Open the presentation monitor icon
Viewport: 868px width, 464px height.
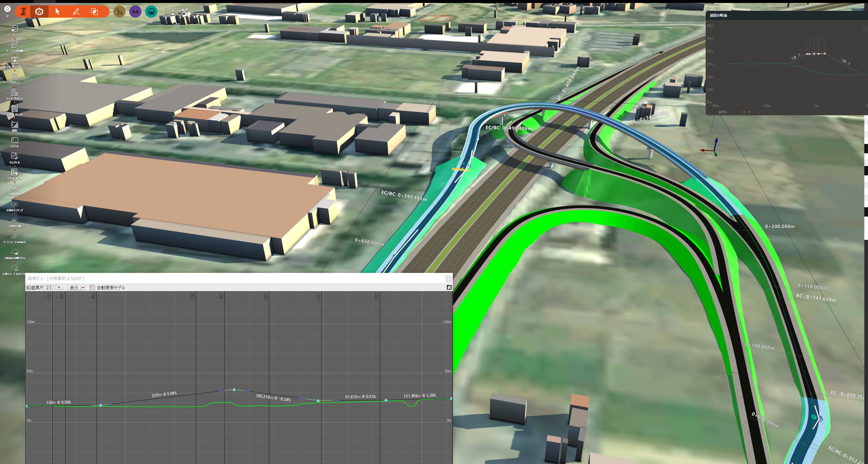(x=173, y=12)
